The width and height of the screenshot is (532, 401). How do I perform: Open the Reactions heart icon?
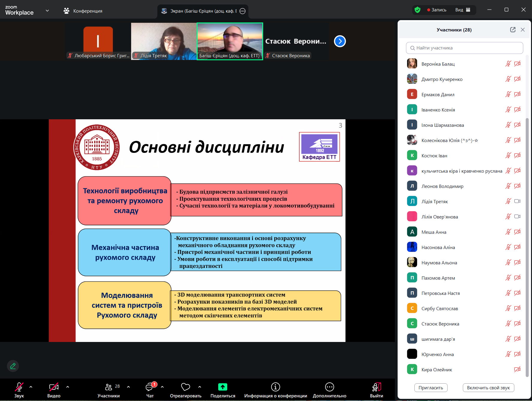pyautogui.click(x=185, y=387)
